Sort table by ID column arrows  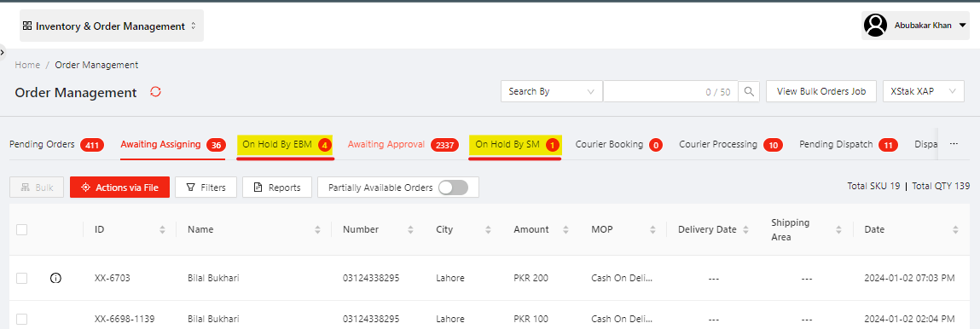coord(163,230)
